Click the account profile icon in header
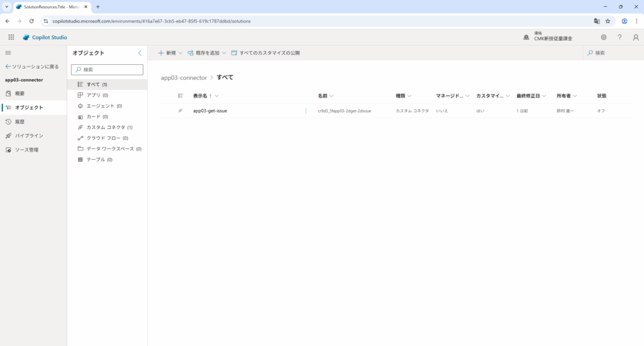 tap(635, 37)
